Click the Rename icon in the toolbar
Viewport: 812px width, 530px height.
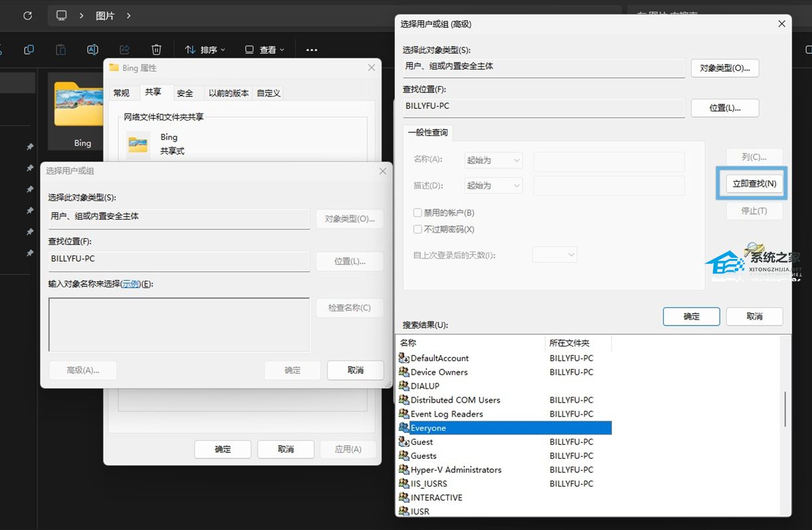[x=92, y=50]
